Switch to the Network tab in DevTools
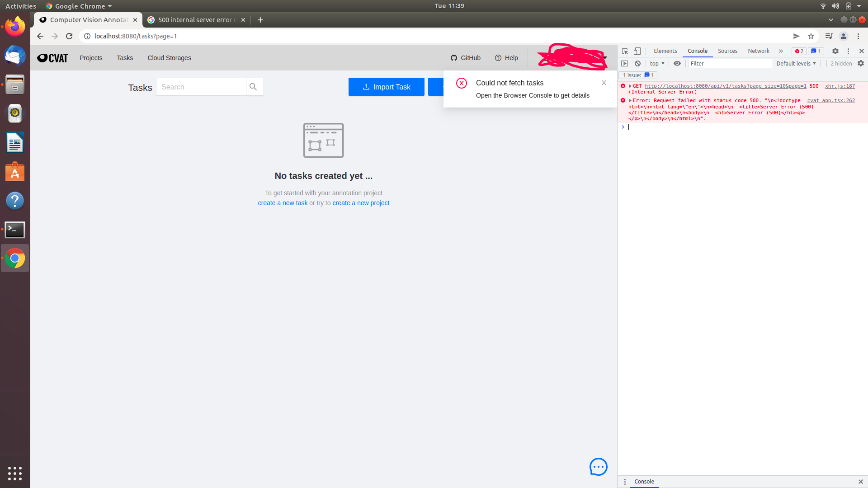Image resolution: width=868 pixels, height=488 pixels. pos(759,51)
